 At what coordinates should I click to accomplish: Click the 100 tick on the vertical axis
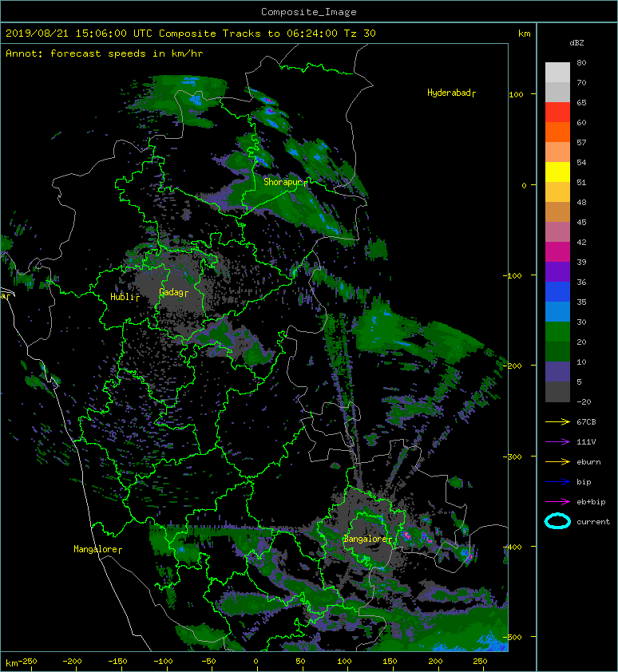pyautogui.click(x=516, y=95)
